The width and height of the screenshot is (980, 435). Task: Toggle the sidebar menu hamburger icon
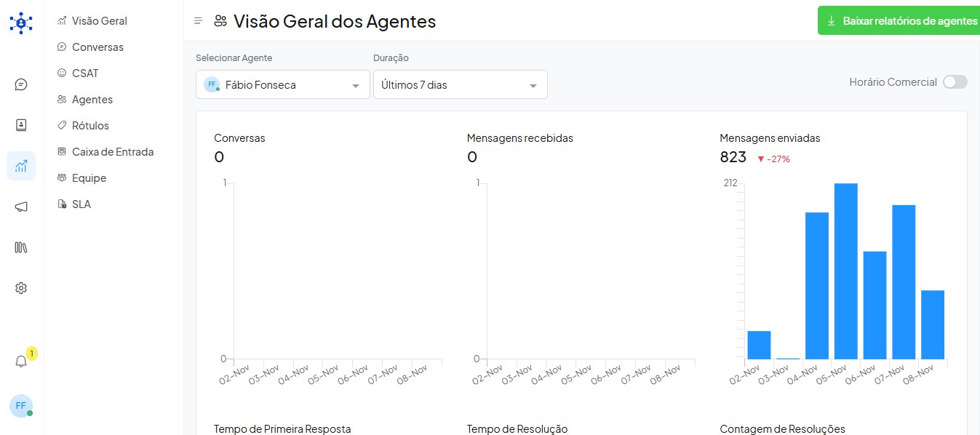pos(198,21)
